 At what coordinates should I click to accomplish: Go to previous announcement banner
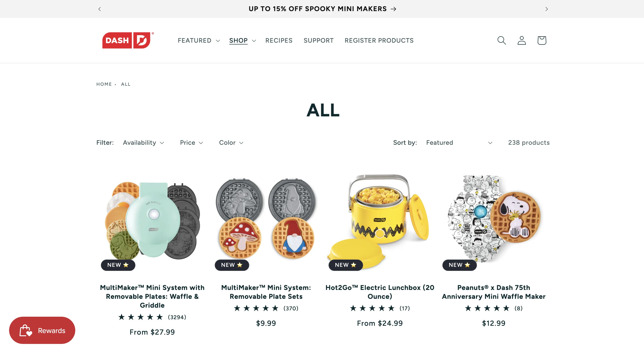coord(100,9)
